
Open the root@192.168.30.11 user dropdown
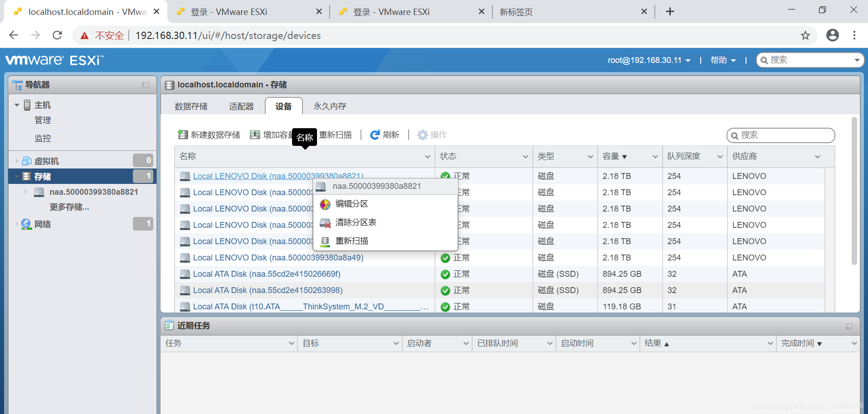click(x=649, y=60)
